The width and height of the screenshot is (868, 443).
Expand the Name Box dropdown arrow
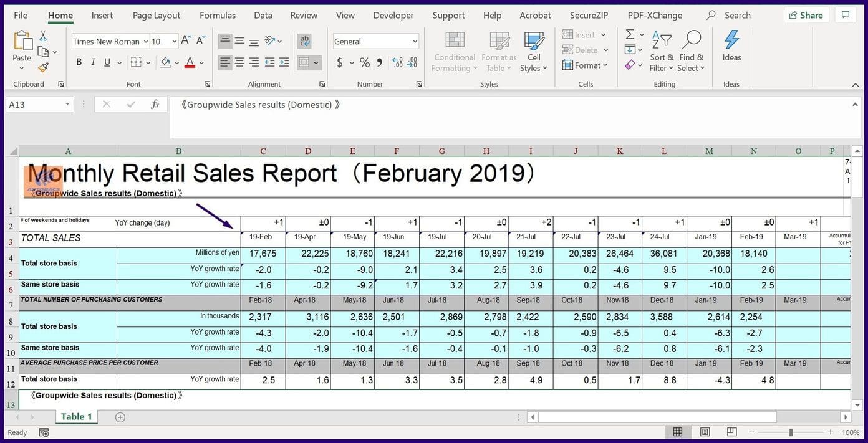(67, 105)
